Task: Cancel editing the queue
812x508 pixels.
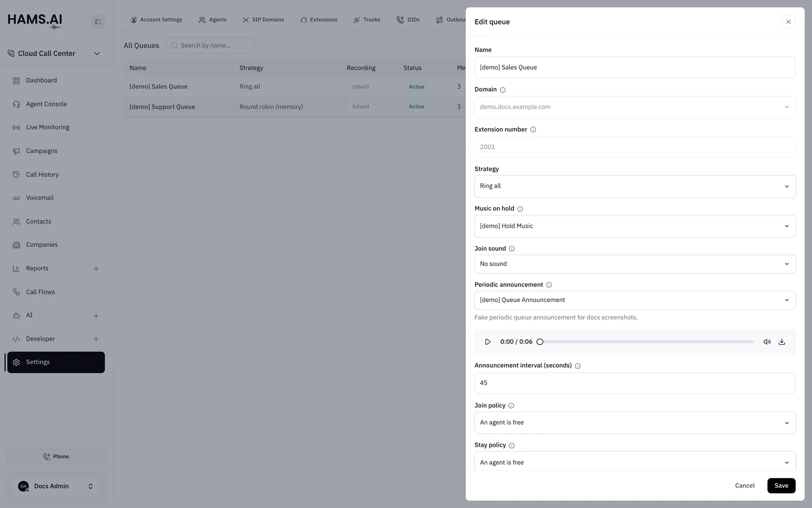Action: pyautogui.click(x=745, y=486)
